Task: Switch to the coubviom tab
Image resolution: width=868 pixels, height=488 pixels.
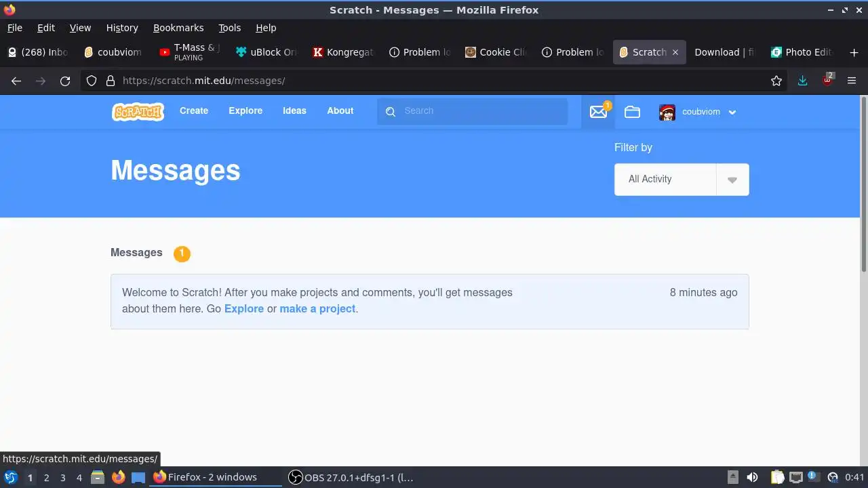Action: [x=113, y=52]
